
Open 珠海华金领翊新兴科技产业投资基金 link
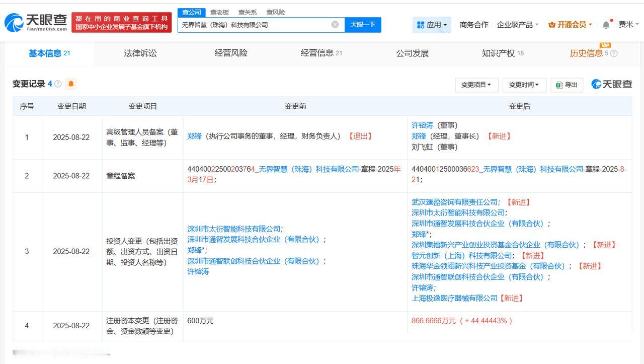point(489,266)
